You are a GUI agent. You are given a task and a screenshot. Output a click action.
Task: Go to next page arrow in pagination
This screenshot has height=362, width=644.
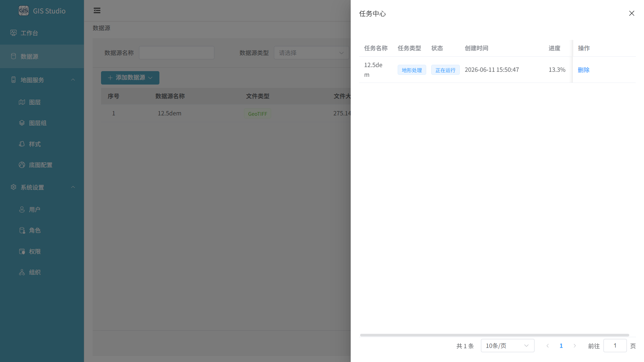pyautogui.click(x=575, y=346)
